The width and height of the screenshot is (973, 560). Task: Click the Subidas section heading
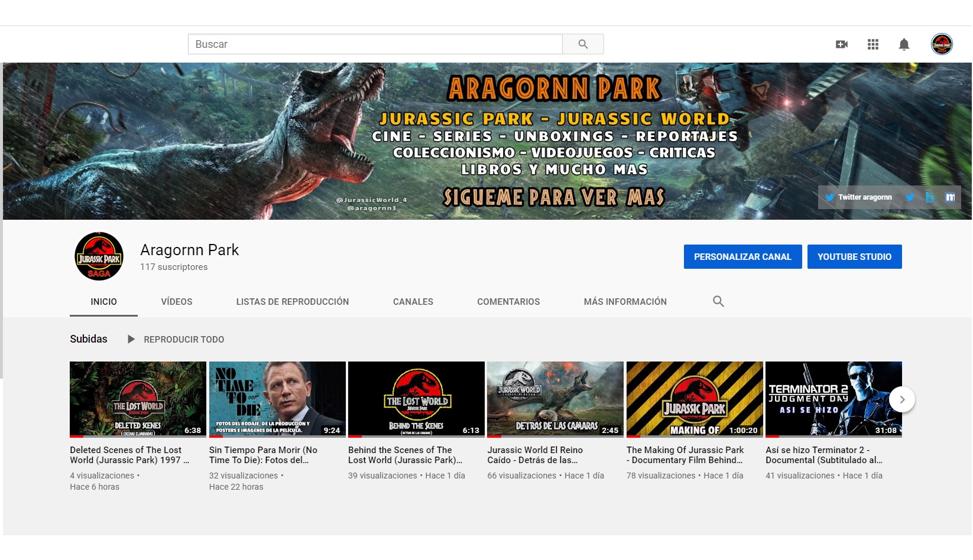coord(89,339)
